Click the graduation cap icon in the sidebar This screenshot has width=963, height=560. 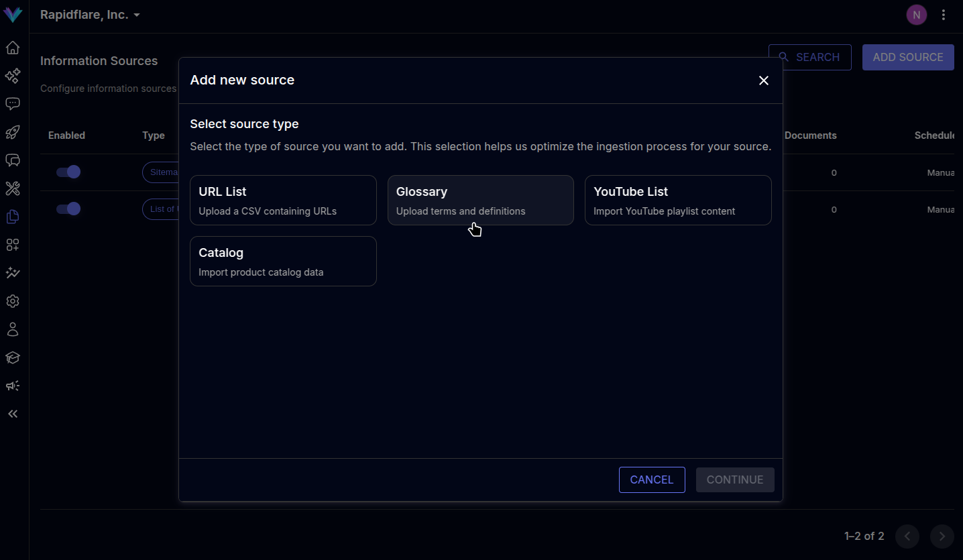[12, 357]
